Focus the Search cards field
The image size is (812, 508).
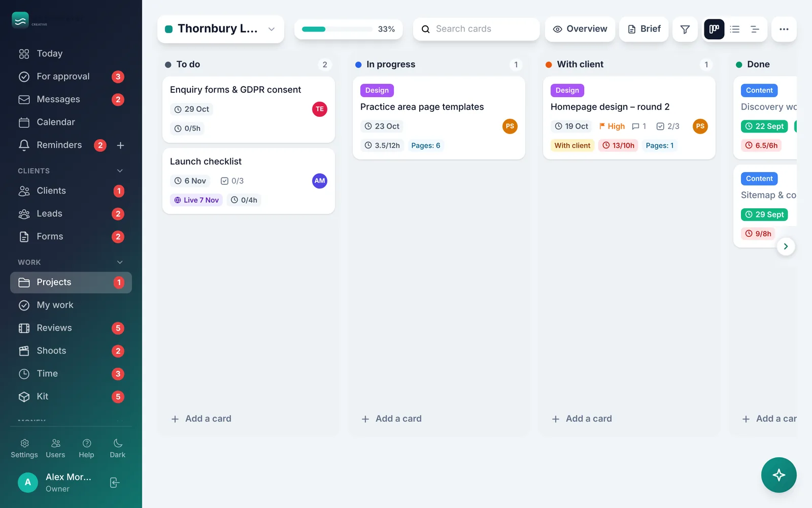476,29
